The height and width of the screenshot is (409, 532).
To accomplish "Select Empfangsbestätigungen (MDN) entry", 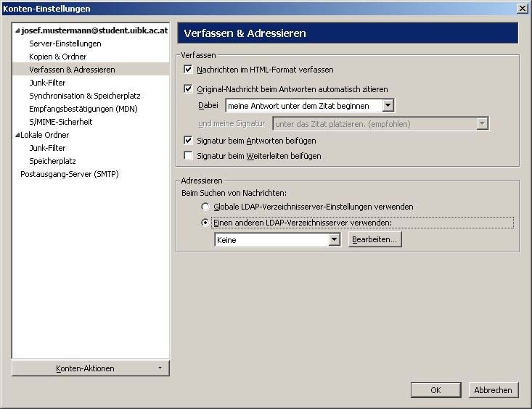I will (x=83, y=109).
